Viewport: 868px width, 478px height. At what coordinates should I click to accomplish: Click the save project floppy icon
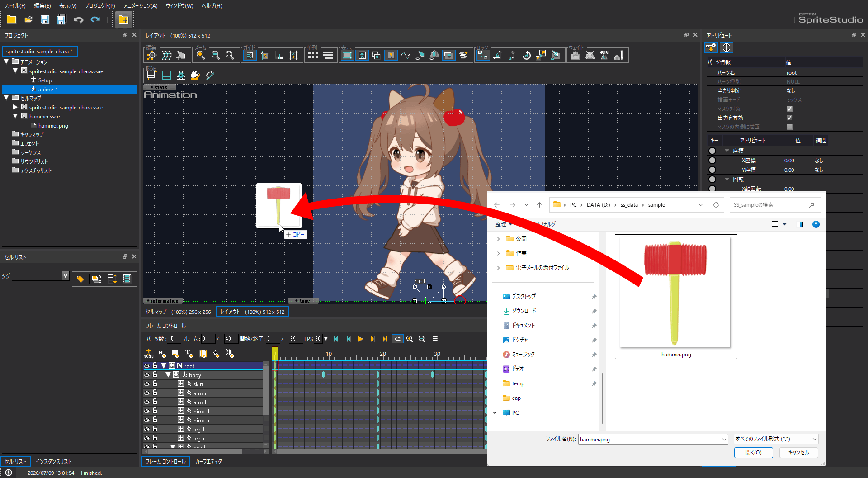(x=45, y=19)
